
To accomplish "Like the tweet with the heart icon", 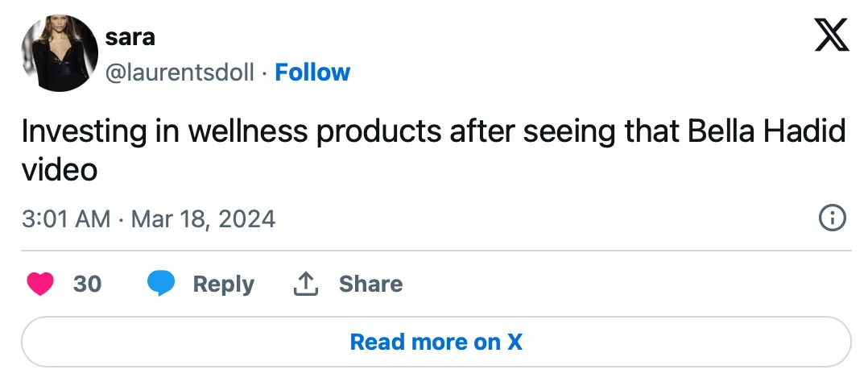I will click(40, 284).
